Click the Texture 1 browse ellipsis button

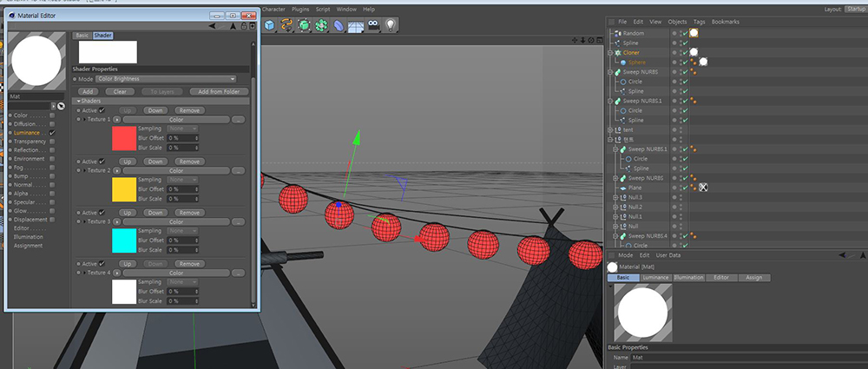click(x=238, y=120)
